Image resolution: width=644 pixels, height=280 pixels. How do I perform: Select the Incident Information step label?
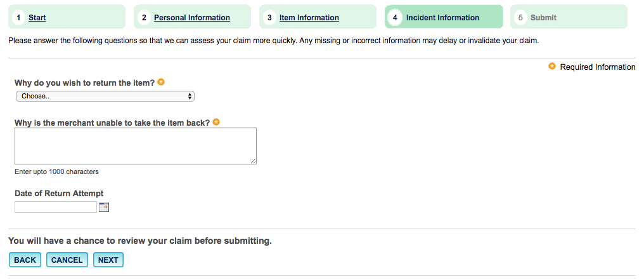[x=442, y=18]
